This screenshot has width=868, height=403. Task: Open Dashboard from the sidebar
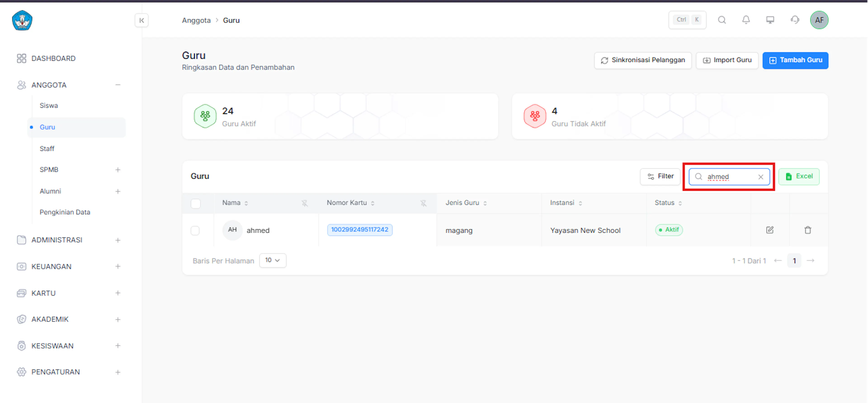53,58
